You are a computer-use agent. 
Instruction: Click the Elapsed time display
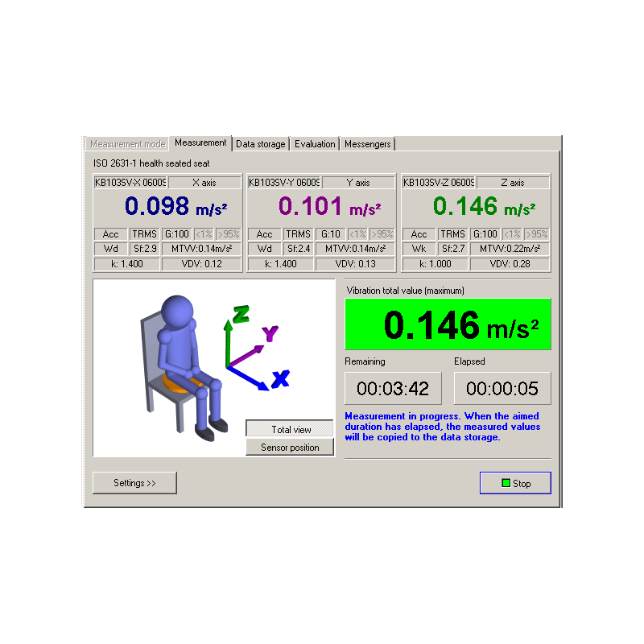click(502, 389)
